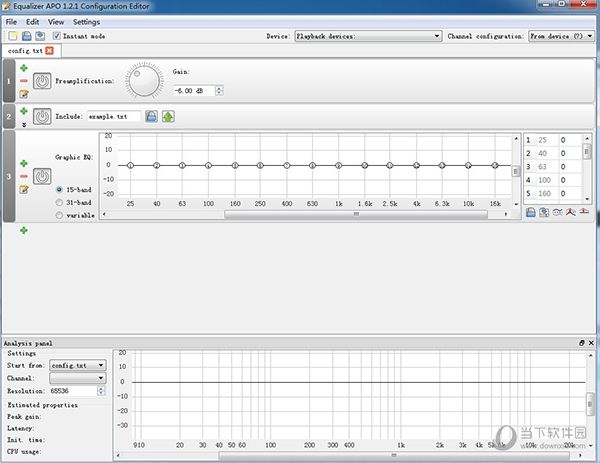Click the green arrow open-include icon
This screenshot has width=600, height=463.
coord(168,116)
